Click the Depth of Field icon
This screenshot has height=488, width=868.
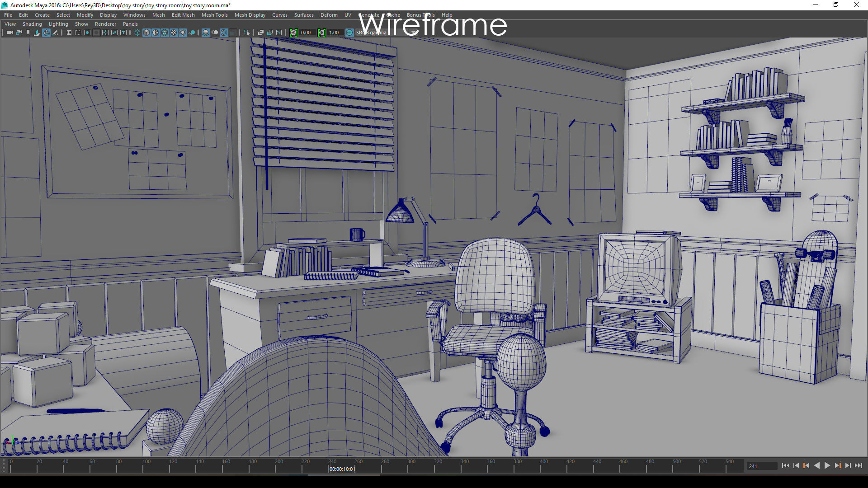tap(233, 33)
